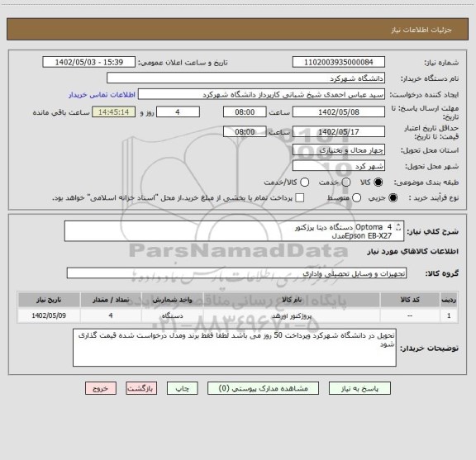Click the deadline time 08:00 field beside 1402/05/08
The image size is (476, 460).
(245, 112)
